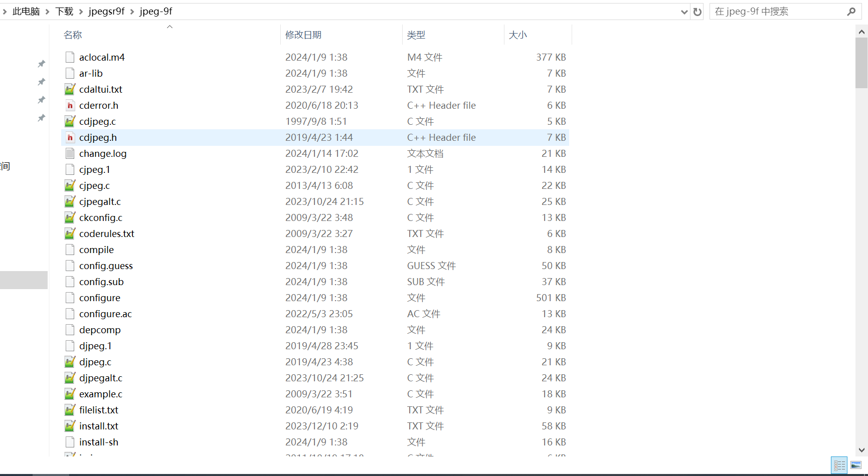Switch to details view layout

(x=839, y=465)
